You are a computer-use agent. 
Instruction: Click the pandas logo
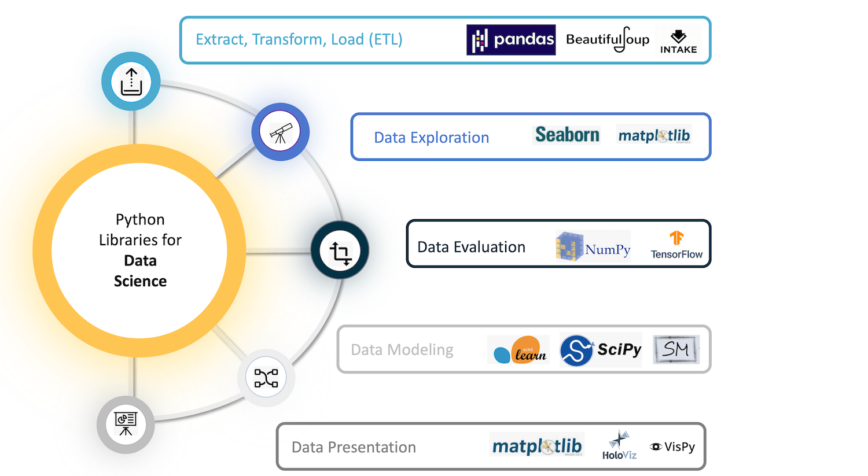click(511, 40)
